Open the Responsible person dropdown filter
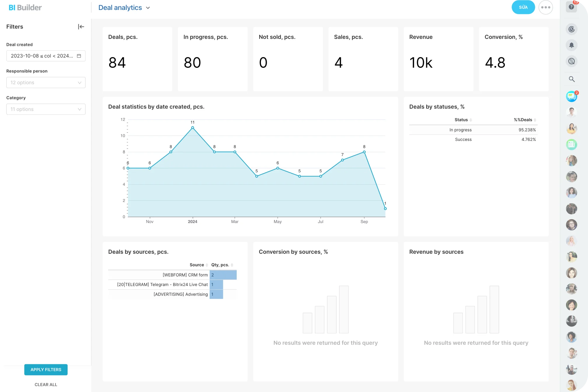Screen dimensions: 588x392 46,82
